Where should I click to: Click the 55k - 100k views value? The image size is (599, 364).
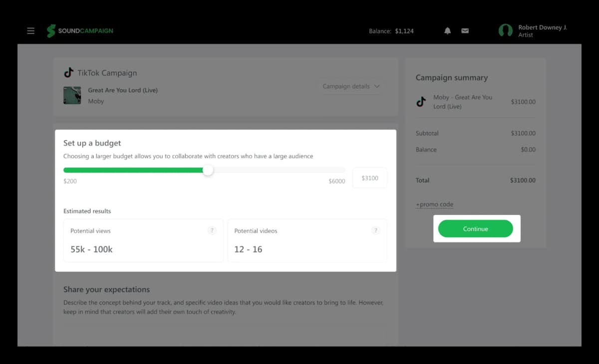point(91,249)
